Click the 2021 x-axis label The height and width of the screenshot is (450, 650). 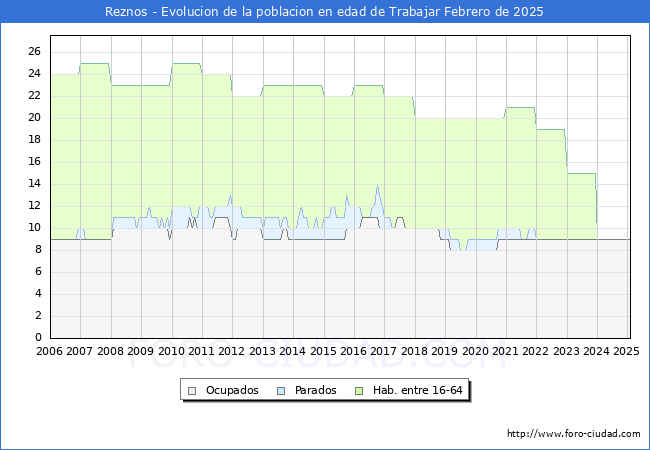pyautogui.click(x=506, y=351)
